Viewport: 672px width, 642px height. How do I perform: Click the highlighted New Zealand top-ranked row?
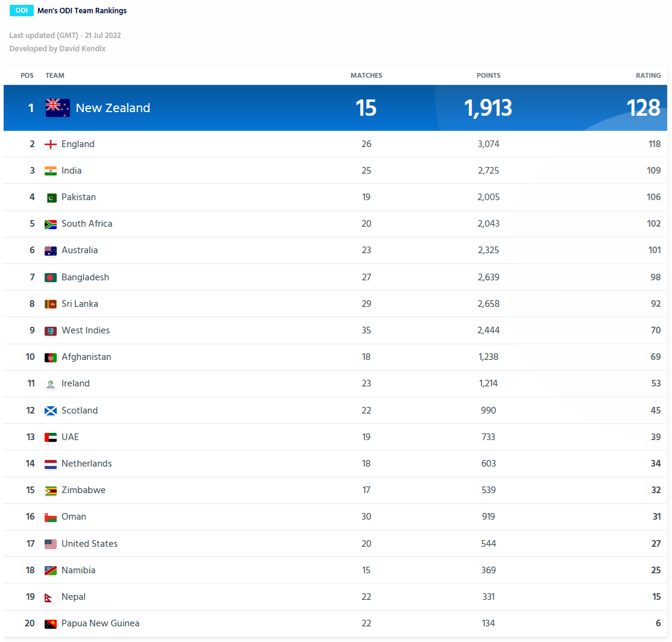tap(336, 107)
